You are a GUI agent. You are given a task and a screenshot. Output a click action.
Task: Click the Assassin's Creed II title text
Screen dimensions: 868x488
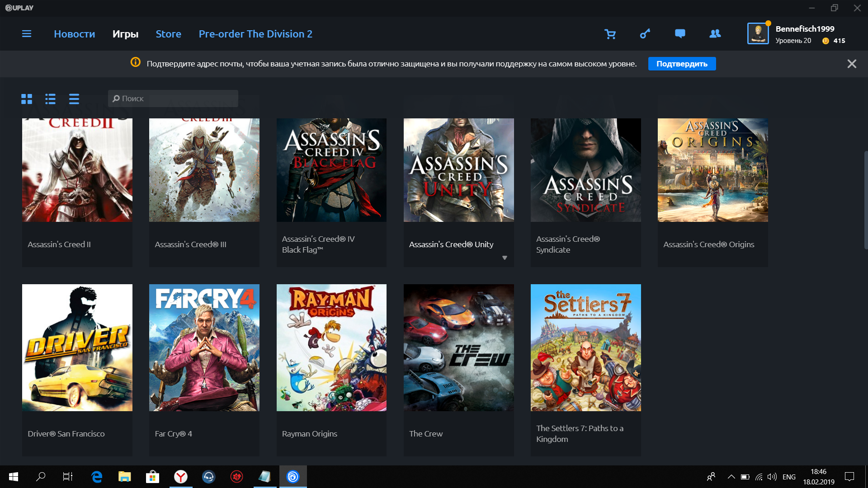click(x=59, y=244)
